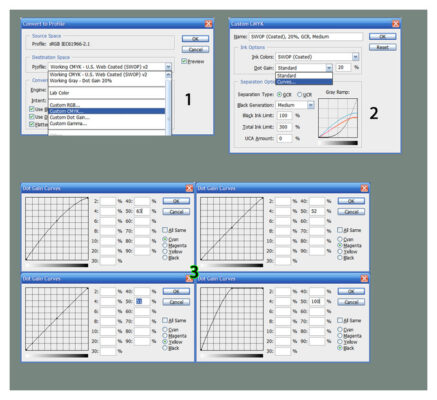The image size is (437, 400).
Task: Choose Custom CMYK... from the profile list
Action: coord(107,111)
